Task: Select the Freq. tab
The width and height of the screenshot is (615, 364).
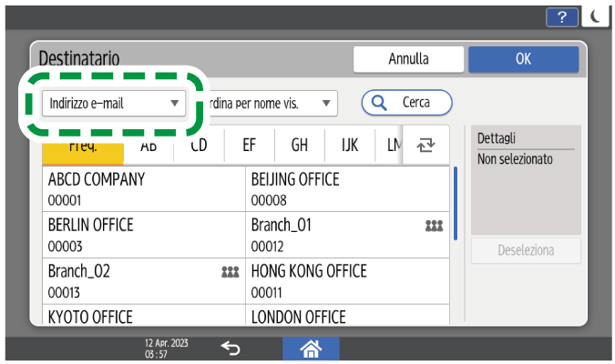Action: coord(83,145)
